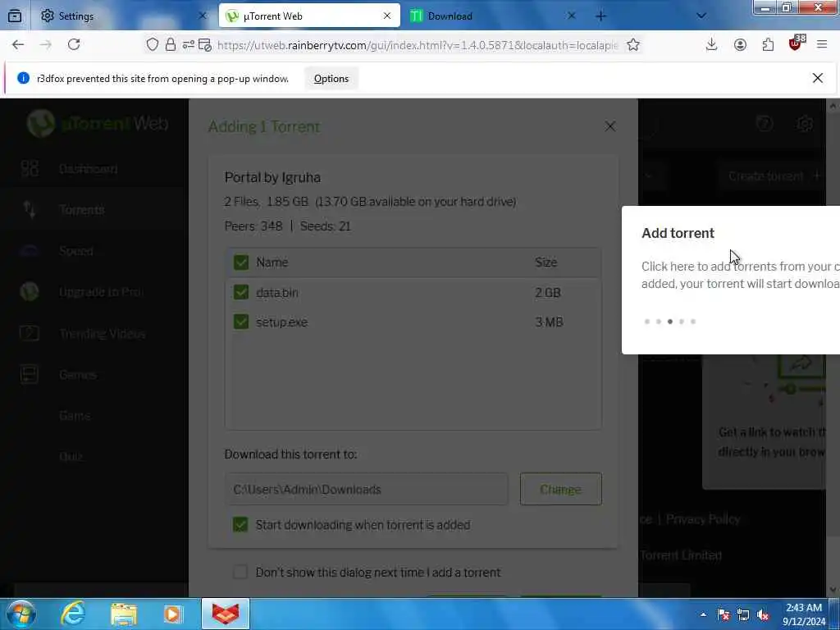The image size is (840, 630).
Task: Open the µTorrent Web settings gear icon
Action: click(x=806, y=125)
